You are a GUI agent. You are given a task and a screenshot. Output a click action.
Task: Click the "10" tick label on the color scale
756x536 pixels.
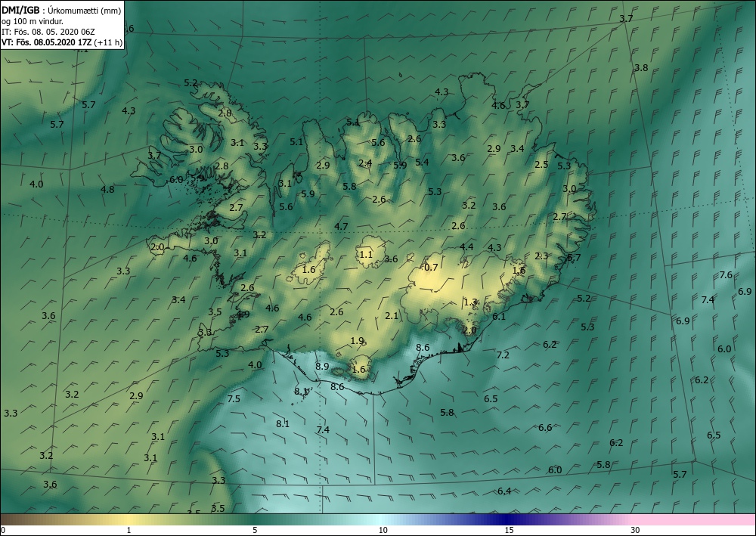(x=383, y=530)
